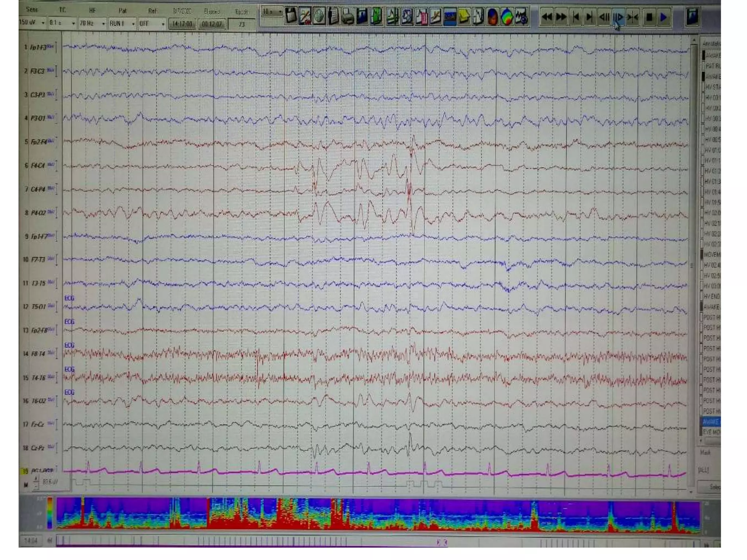Toggle the MOVEMENT annotation checkbox
747x560 pixels.
[702, 254]
